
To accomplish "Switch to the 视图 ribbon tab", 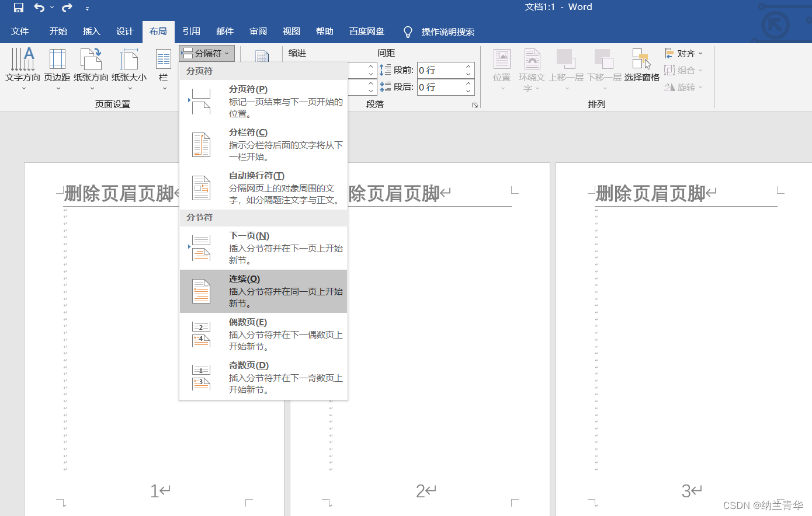I will pyautogui.click(x=292, y=32).
